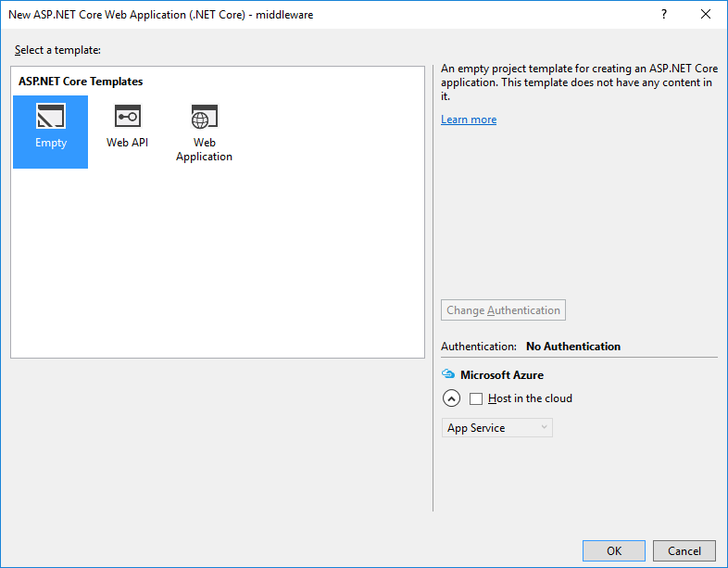728x568 pixels.
Task: Click the Microsoft Azure cloud icon
Action: point(448,375)
